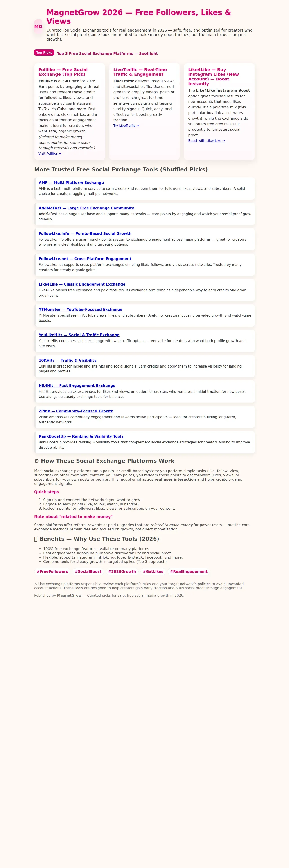Click step "Sign up and connect the network(s)"
This screenshot has width=289, height=868.
(x=92, y=500)
